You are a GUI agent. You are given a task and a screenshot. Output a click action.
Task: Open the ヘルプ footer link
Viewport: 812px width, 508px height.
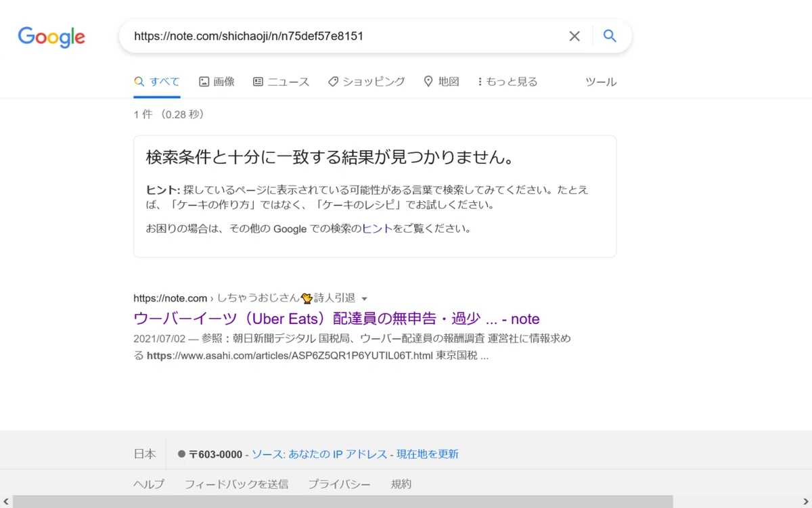149,484
